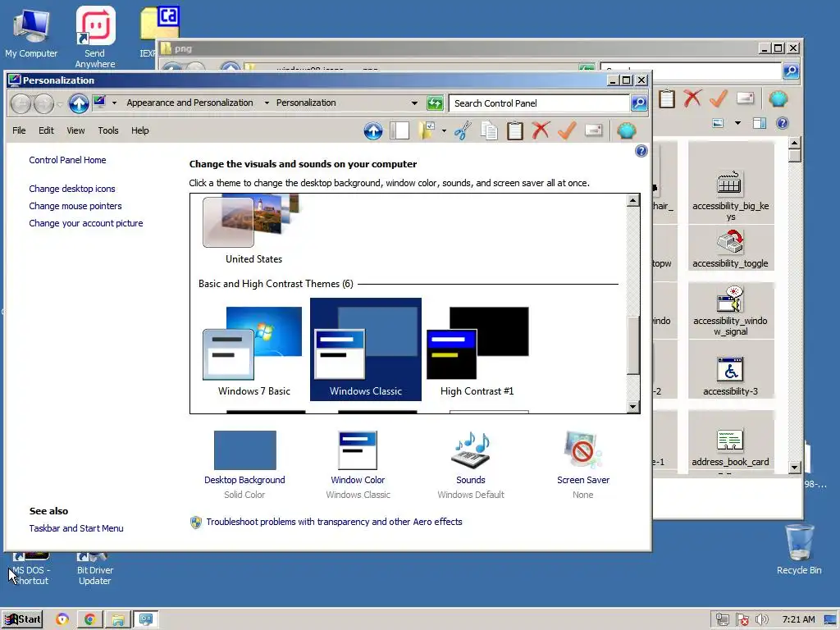Toggle the navigation pane icon in Personalization toolbar
The image size is (840, 630).
[399, 130]
